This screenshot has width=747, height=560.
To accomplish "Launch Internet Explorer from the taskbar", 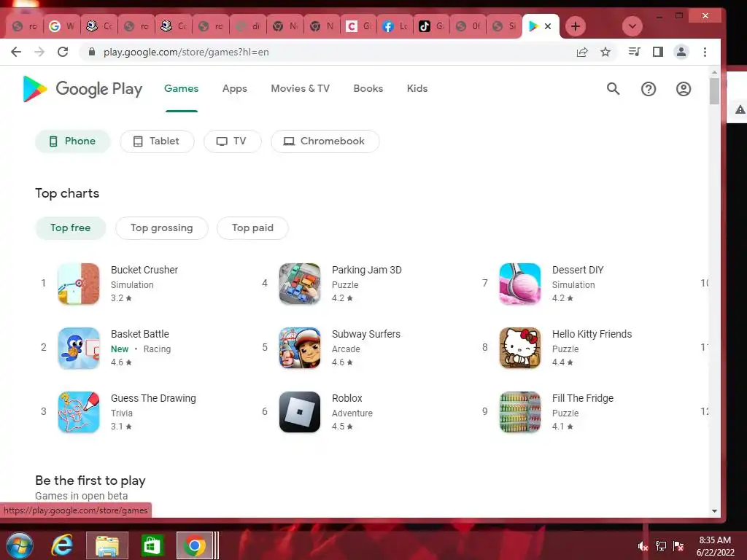I will (63, 545).
